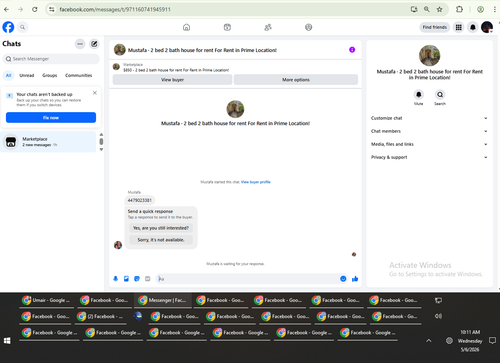Image resolution: width=500 pixels, height=363 pixels.
Task: Dismiss the chats backup notice
Action: click(x=95, y=93)
